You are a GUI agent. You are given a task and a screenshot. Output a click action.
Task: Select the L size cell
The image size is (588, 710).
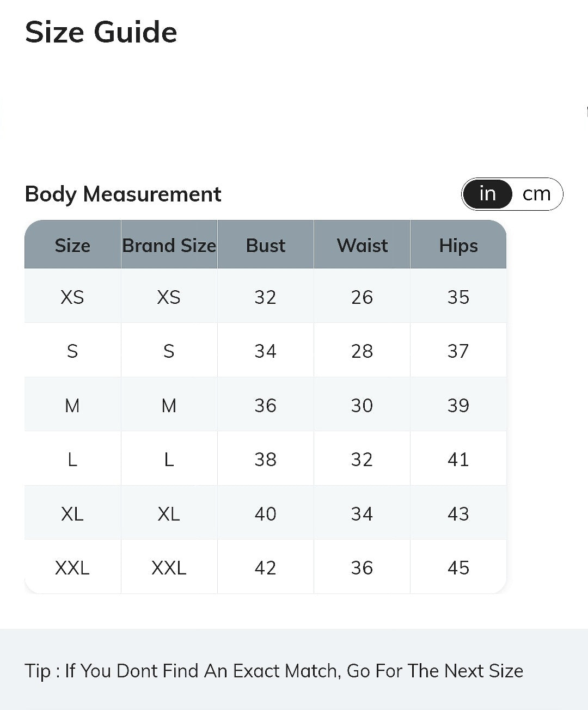click(72, 459)
